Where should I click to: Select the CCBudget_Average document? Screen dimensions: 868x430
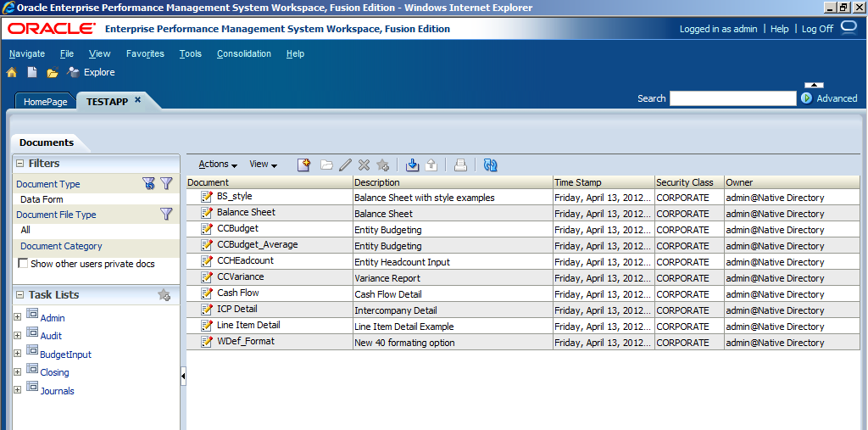coord(258,244)
